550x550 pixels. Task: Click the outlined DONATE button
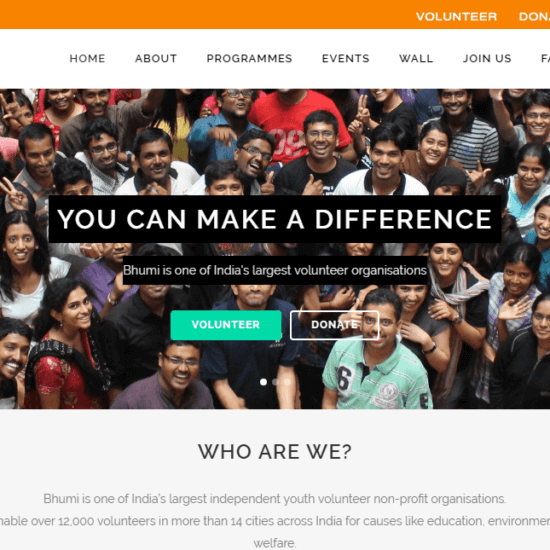pyautogui.click(x=335, y=325)
